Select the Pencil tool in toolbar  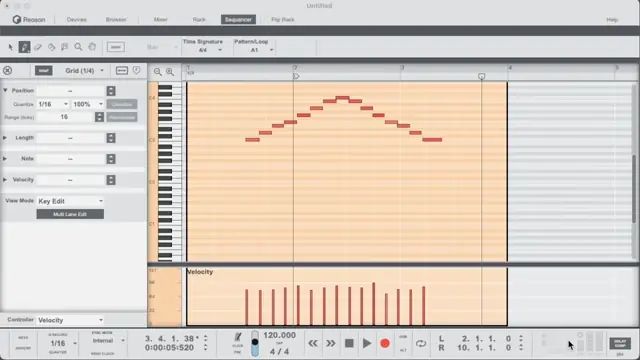coord(24,47)
